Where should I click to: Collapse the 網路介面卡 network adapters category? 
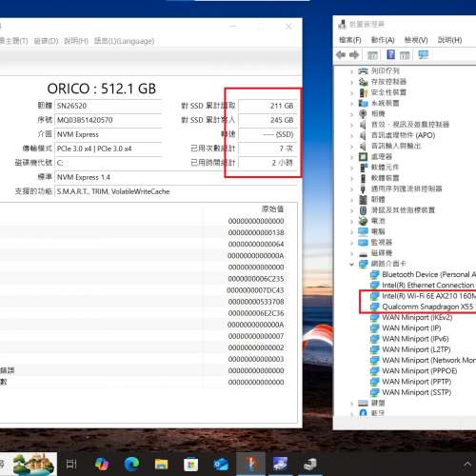tap(351, 264)
